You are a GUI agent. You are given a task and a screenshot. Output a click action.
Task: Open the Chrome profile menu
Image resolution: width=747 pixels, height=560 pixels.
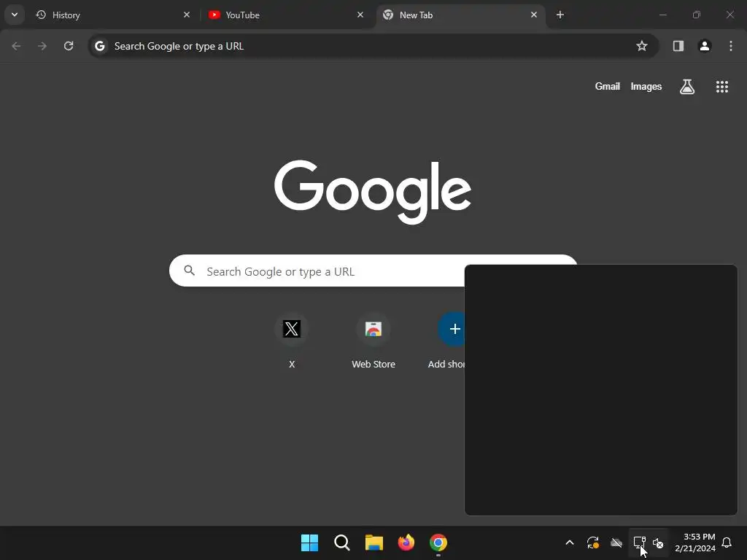click(705, 46)
